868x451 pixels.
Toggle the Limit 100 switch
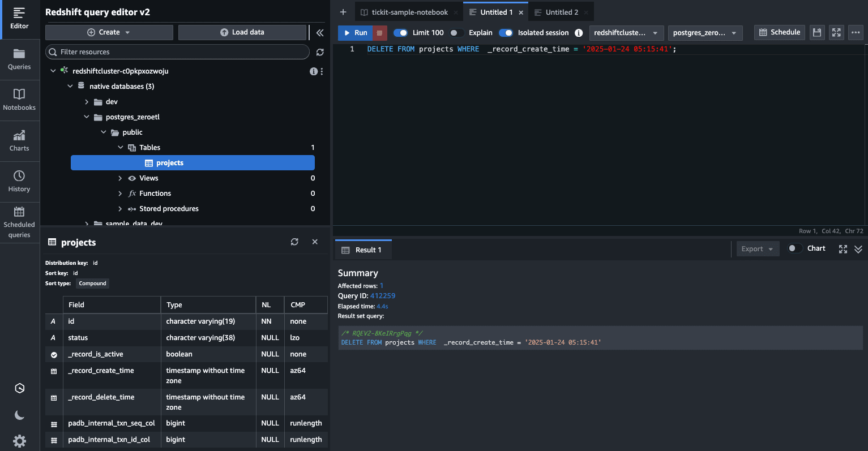click(400, 33)
